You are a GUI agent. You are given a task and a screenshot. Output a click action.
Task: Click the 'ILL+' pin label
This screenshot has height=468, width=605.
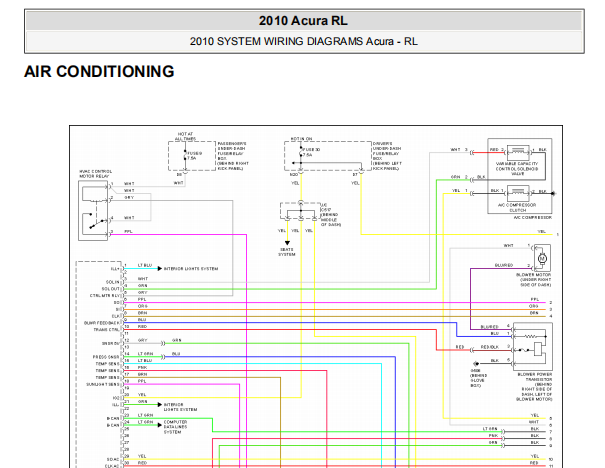click(115, 269)
